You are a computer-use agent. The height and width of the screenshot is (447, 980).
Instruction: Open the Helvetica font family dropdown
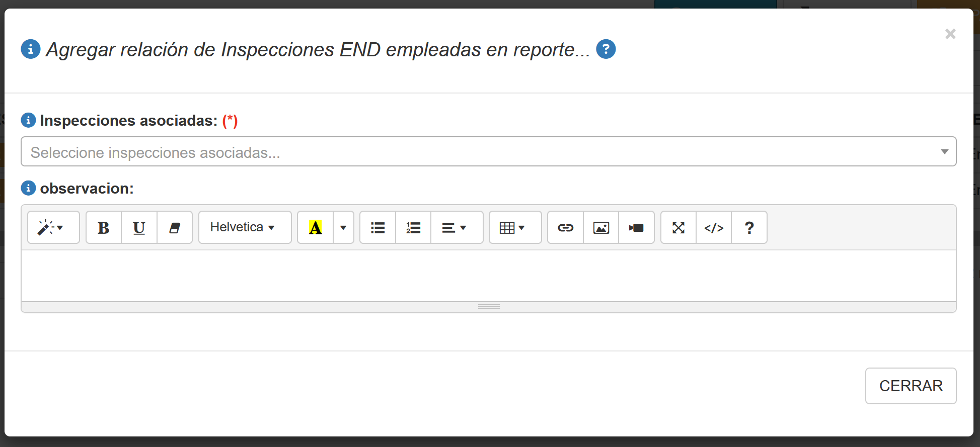(245, 228)
